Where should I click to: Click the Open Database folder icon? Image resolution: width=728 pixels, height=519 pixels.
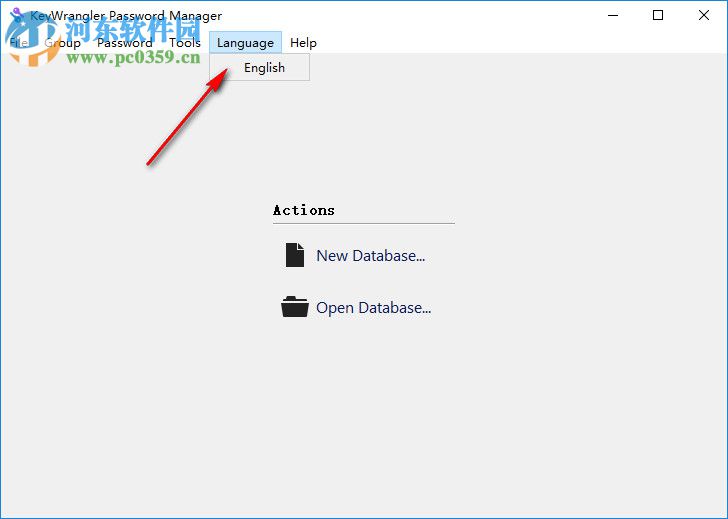[295, 307]
